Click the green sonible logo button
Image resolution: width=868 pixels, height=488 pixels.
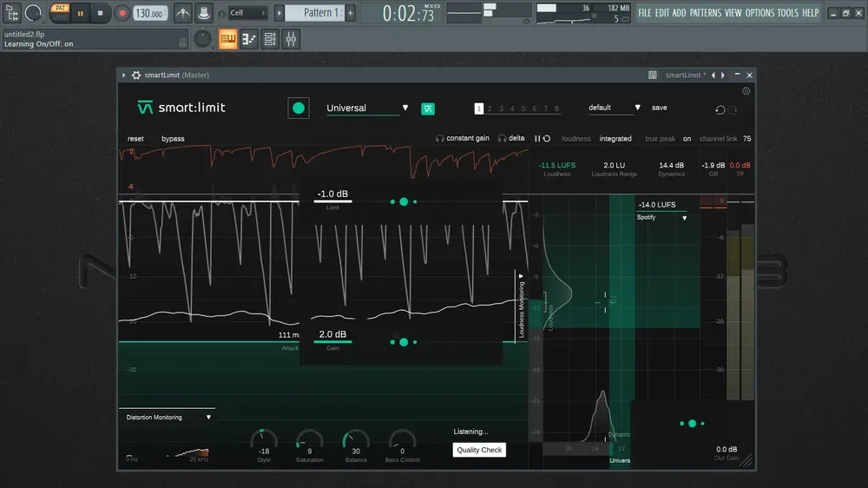tap(428, 109)
